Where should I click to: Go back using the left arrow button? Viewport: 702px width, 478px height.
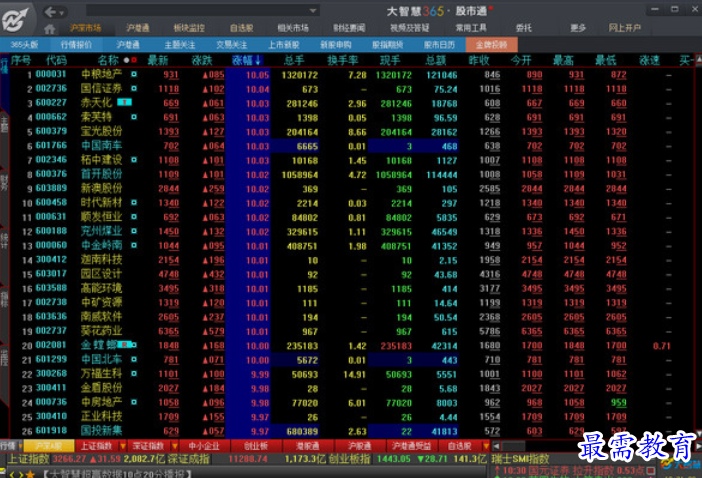pyautogui.click(x=50, y=12)
